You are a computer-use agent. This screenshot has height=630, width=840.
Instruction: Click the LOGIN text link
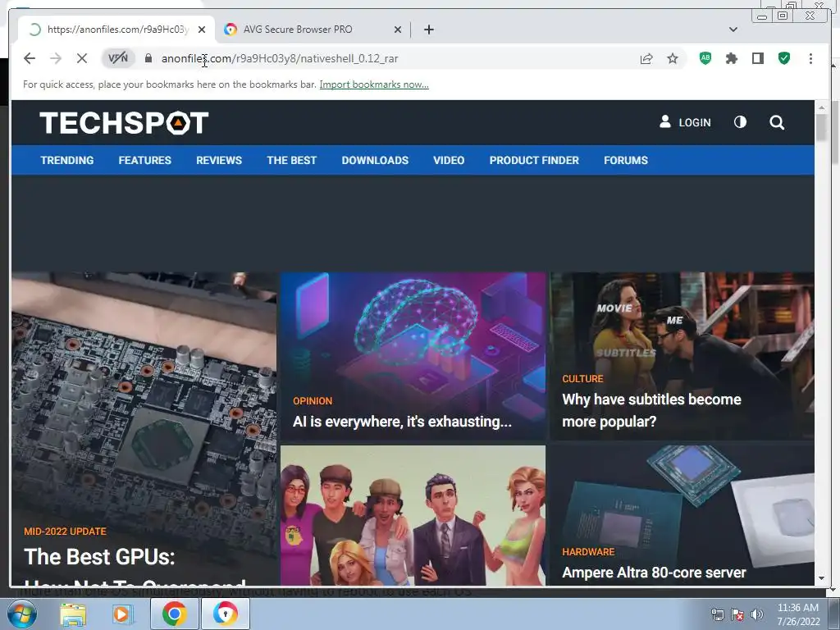tap(695, 123)
